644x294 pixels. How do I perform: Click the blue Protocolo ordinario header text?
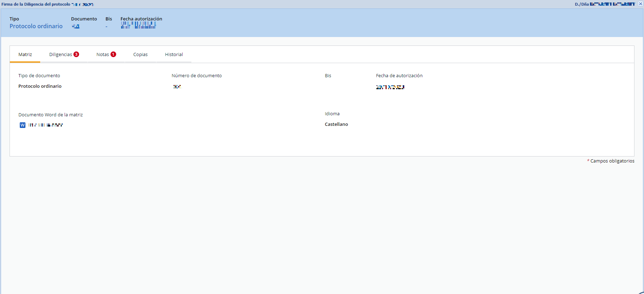pyautogui.click(x=36, y=26)
